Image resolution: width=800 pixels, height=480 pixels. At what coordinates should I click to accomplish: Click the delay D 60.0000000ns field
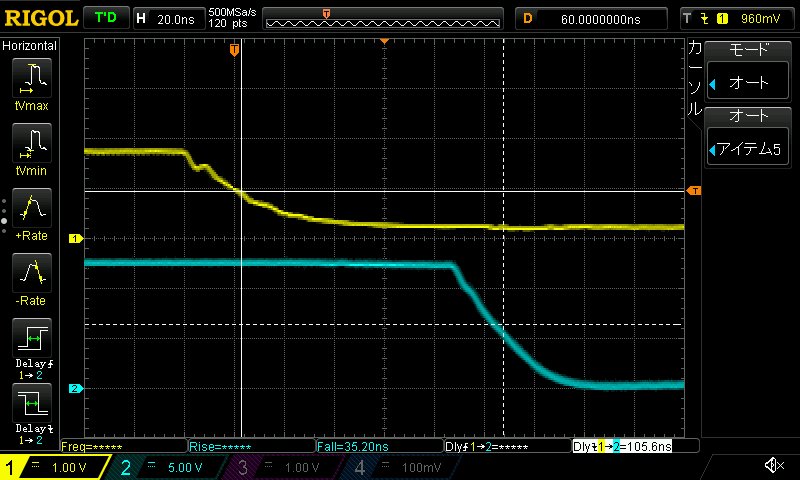591,19
